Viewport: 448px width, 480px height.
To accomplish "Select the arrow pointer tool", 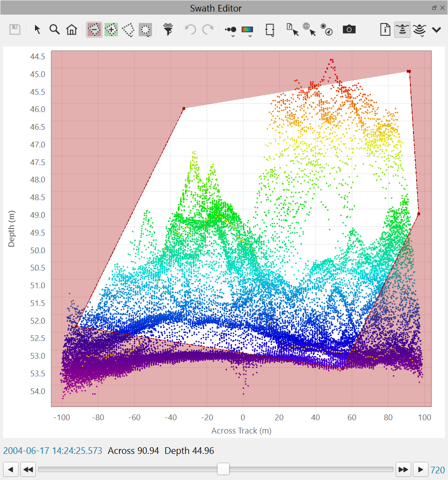I will (x=38, y=30).
